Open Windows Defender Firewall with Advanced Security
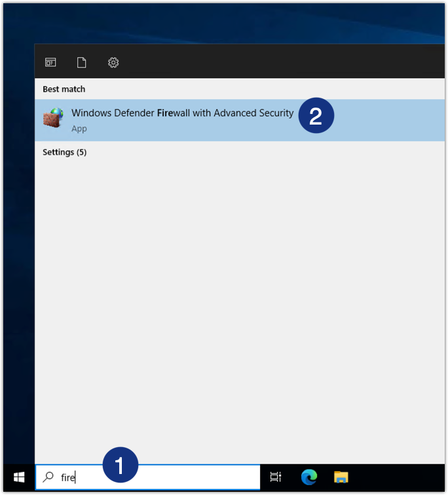This screenshot has width=448, height=495. click(x=182, y=113)
